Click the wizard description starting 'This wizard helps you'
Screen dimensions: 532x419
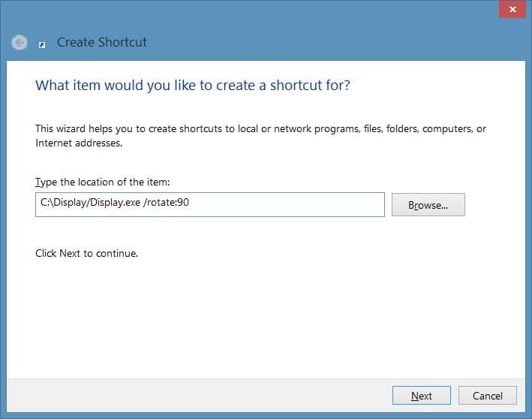pos(260,136)
